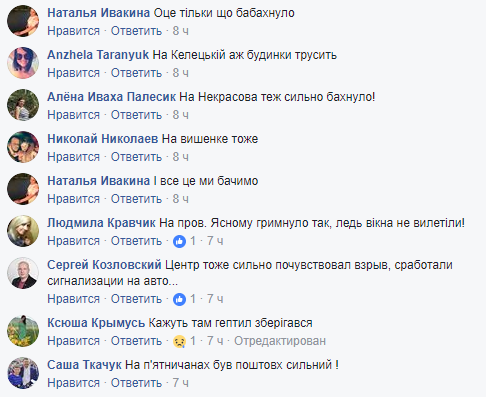Click 8 ч timestamp on first Наталья Ивакина comment
This screenshot has height=397, width=486.
pos(180,31)
